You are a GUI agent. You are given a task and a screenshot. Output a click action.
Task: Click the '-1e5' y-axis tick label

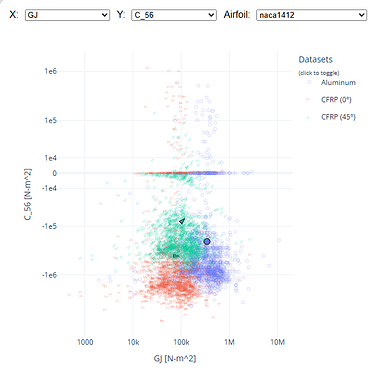pyautogui.click(x=49, y=226)
